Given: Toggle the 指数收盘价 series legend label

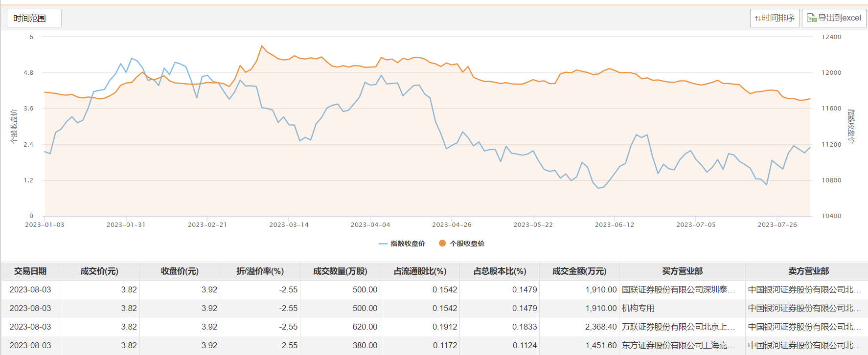Looking at the screenshot, I should [x=408, y=244].
